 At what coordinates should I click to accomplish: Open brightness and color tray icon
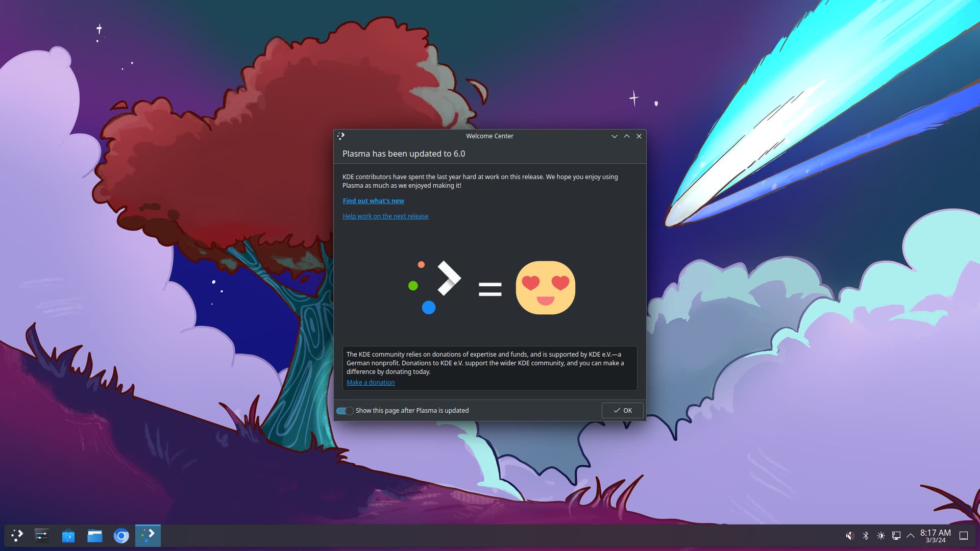coord(881,536)
